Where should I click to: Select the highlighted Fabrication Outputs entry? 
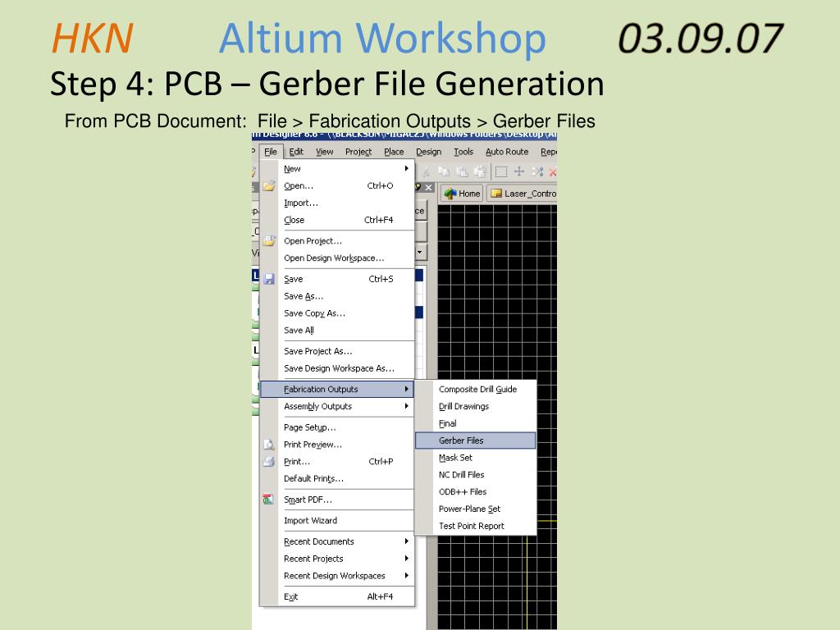pos(336,390)
